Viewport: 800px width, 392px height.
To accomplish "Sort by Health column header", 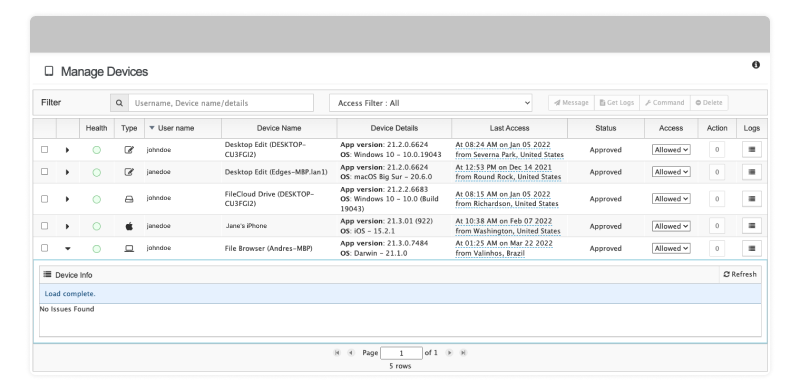I will 96,128.
